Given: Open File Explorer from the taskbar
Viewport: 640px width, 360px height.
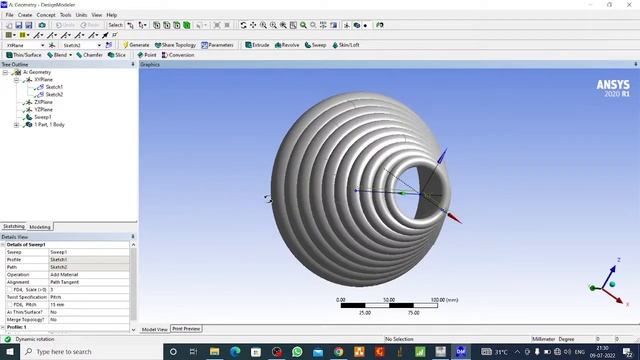Looking at the screenshot, I should click(214, 352).
